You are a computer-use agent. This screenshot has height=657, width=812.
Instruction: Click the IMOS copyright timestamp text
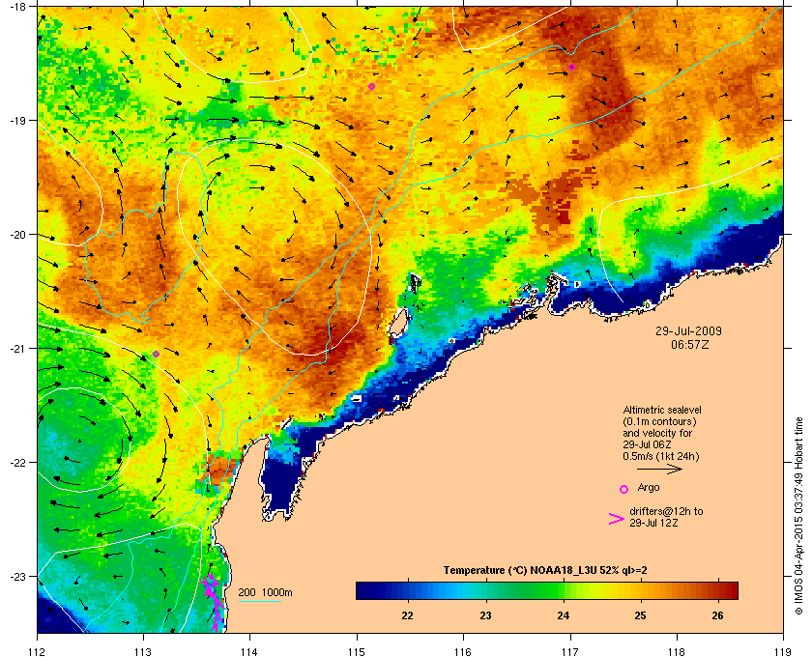point(798,517)
